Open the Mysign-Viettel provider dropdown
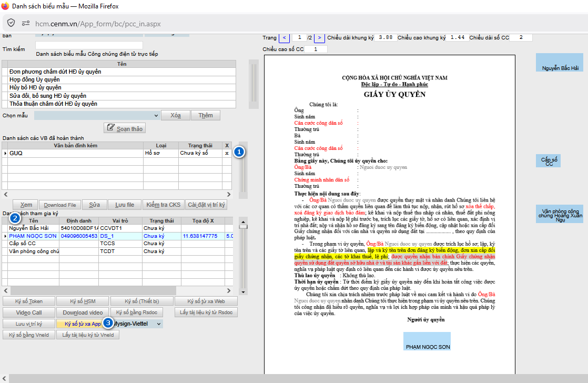This screenshot has width=588, height=383. click(x=137, y=324)
